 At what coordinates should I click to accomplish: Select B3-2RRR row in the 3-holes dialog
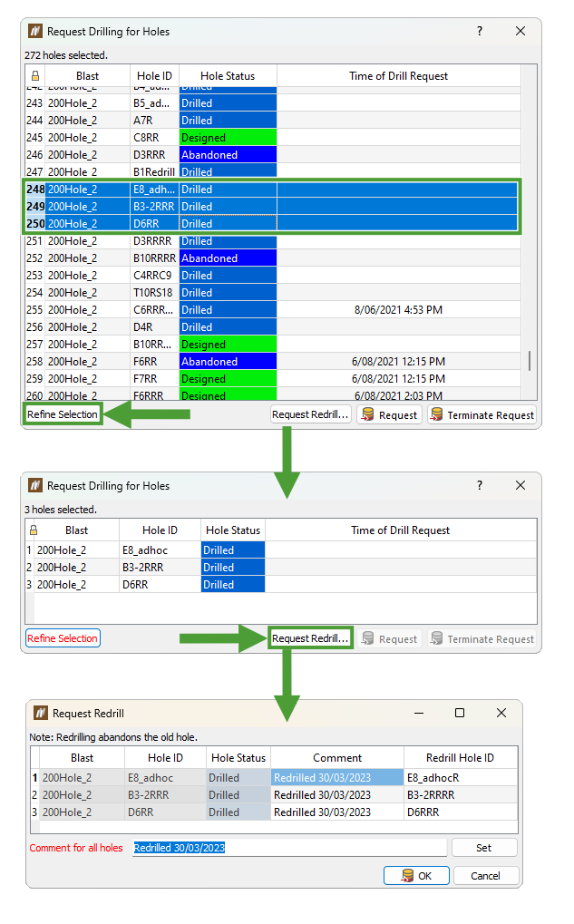pos(281,567)
